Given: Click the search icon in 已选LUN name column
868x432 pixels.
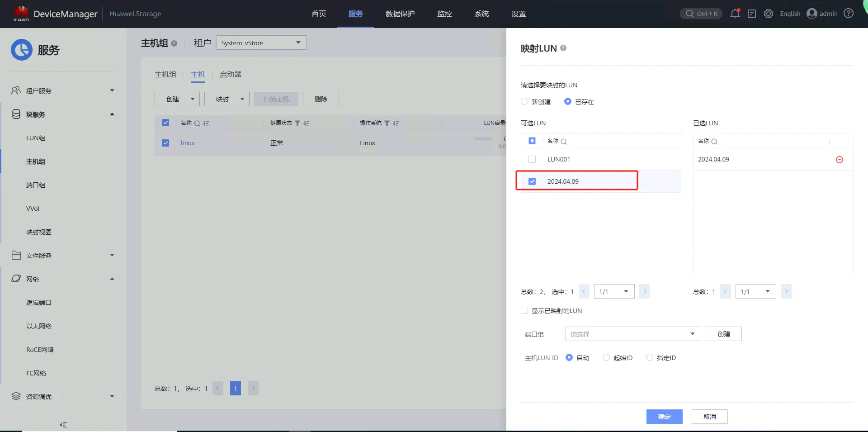Looking at the screenshot, I should (x=714, y=142).
